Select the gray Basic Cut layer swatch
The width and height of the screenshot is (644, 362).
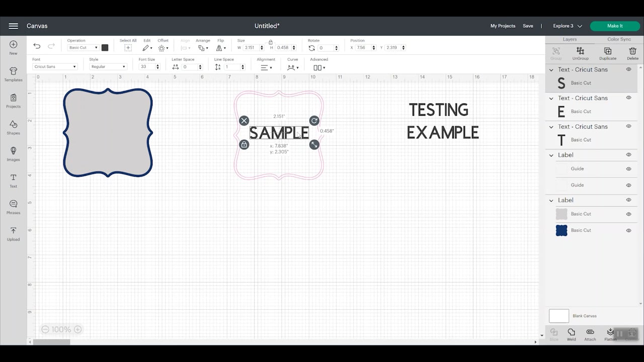[x=561, y=214]
